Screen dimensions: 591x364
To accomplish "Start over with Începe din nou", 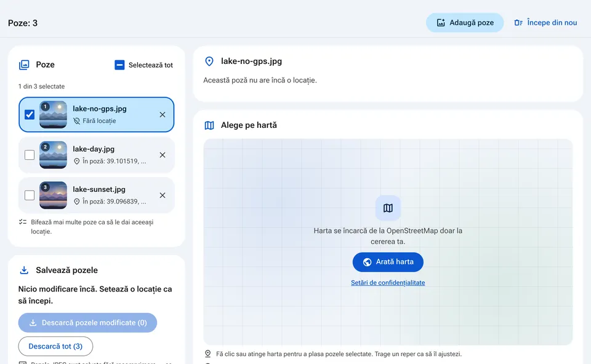I will pyautogui.click(x=545, y=23).
